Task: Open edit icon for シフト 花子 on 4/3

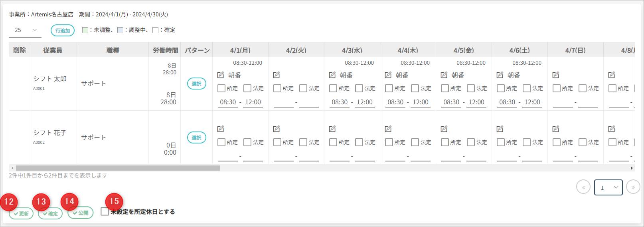Action: click(332, 129)
